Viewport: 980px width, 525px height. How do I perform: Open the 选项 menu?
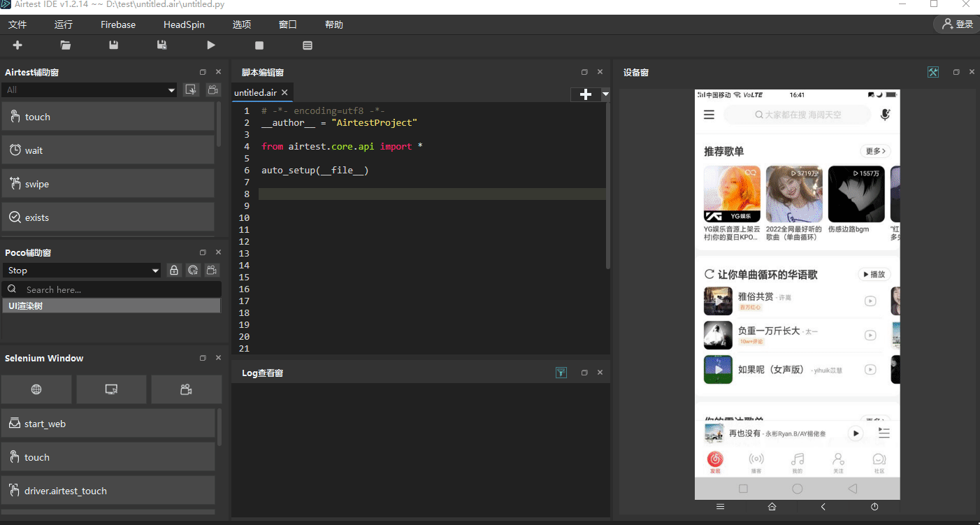pos(242,24)
